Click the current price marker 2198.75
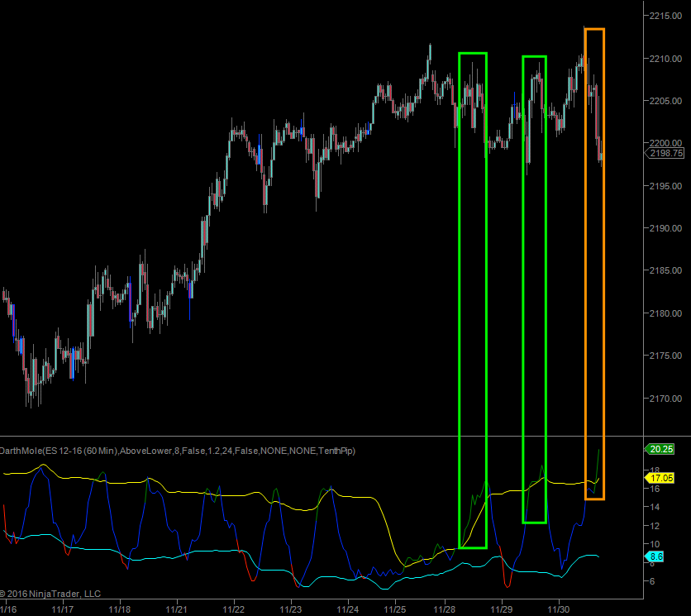The image size is (691, 616). coord(666,153)
